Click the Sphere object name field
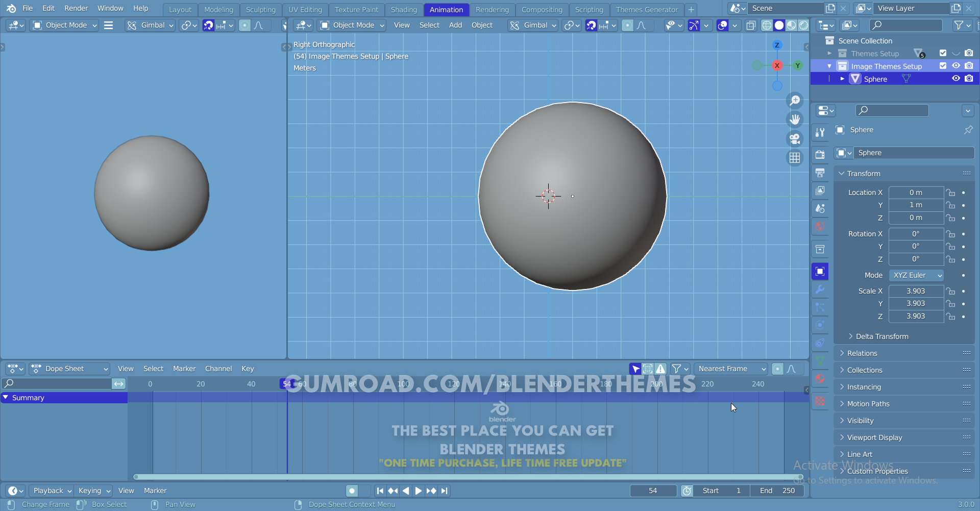The height and width of the screenshot is (511, 980). [x=914, y=153]
